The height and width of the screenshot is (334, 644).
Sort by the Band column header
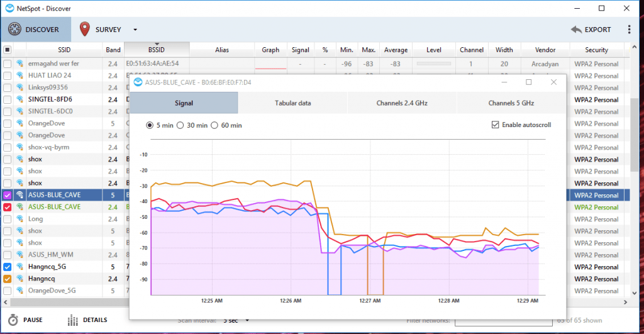(x=113, y=50)
